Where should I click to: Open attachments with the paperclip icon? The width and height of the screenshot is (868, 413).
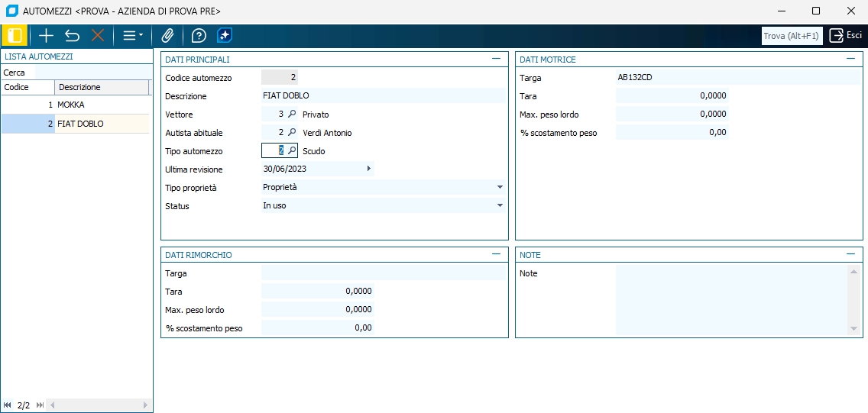167,36
